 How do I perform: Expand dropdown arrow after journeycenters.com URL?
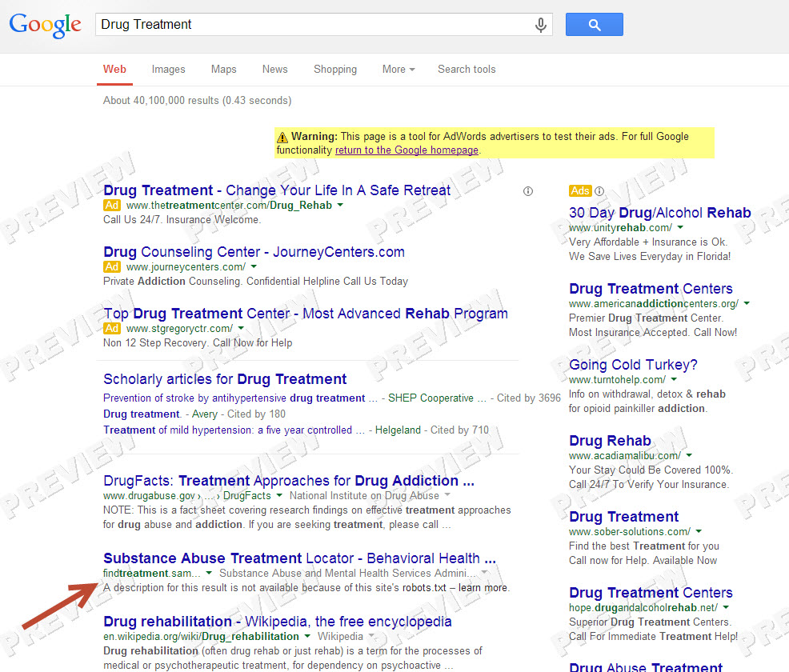[254, 266]
